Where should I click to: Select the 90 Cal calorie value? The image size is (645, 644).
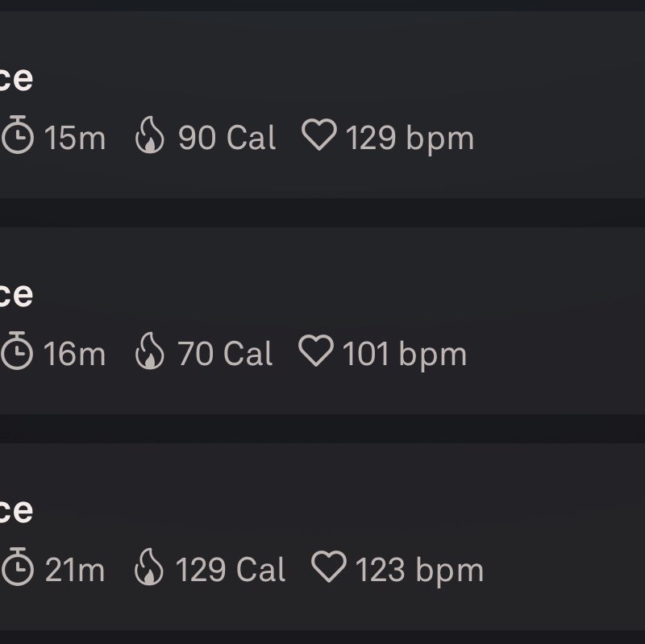tap(227, 138)
